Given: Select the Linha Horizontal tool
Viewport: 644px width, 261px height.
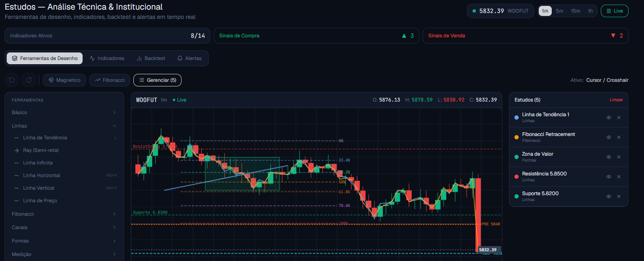Looking at the screenshot, I should (x=65, y=175).
